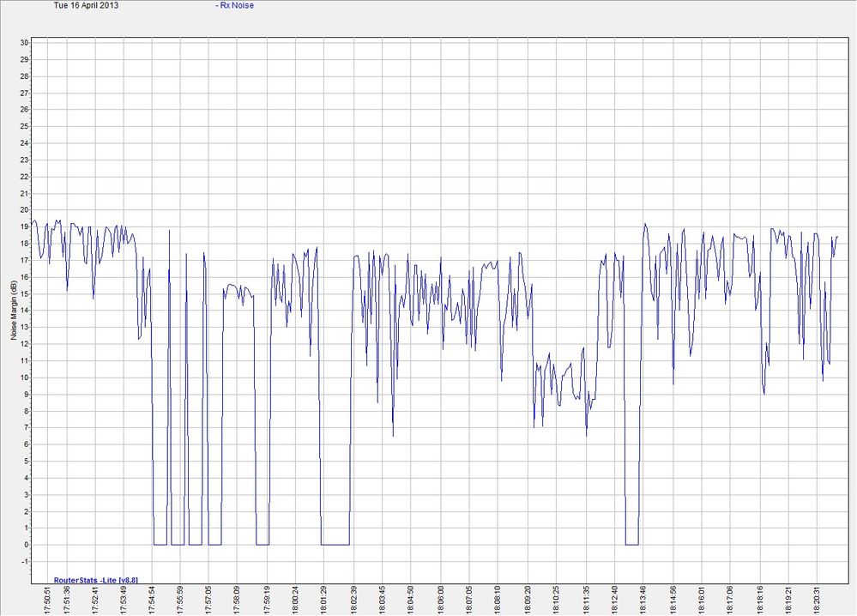Click the 10 value on the y-axis
Viewport: 857px width, 616px height.
point(24,377)
